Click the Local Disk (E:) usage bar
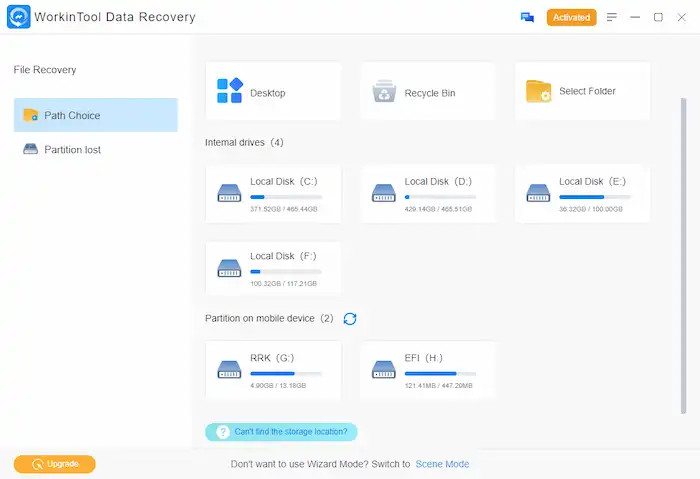Image resolution: width=700 pixels, height=479 pixels. [595, 197]
